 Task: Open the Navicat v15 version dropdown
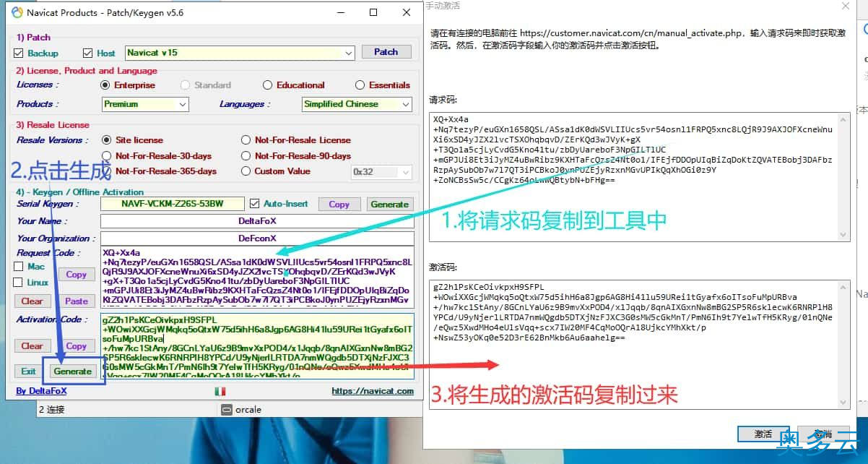[x=349, y=53]
